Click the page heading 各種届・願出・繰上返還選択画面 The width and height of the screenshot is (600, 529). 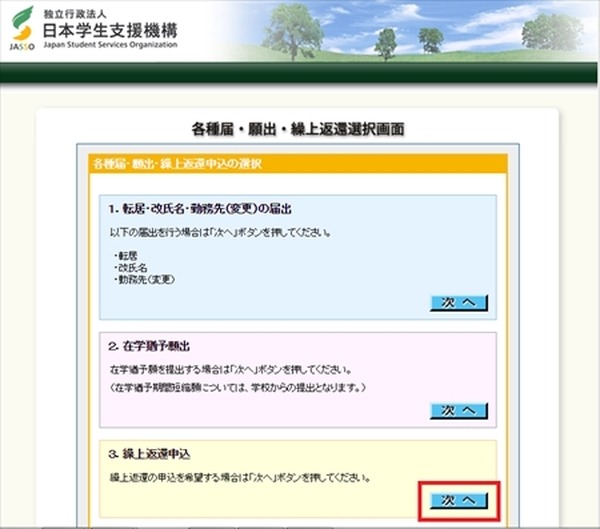click(298, 129)
